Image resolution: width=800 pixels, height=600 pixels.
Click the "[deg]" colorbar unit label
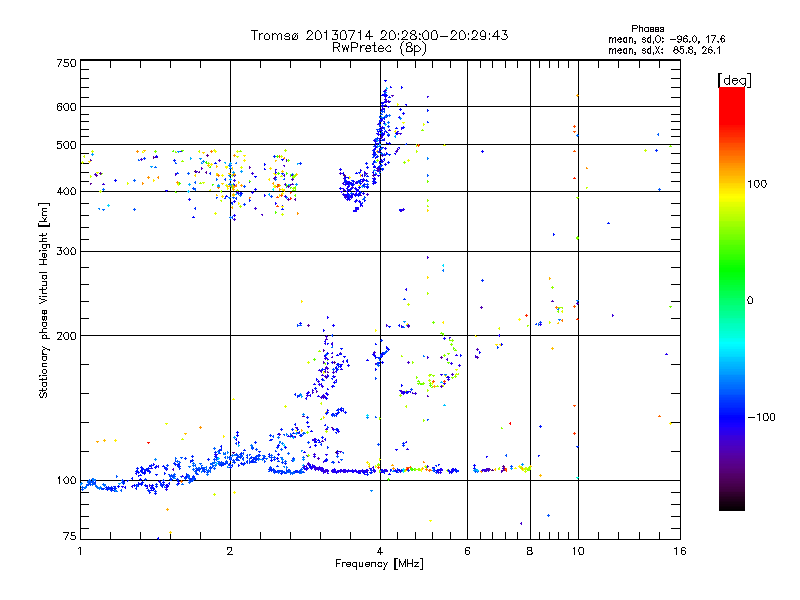tap(734, 80)
